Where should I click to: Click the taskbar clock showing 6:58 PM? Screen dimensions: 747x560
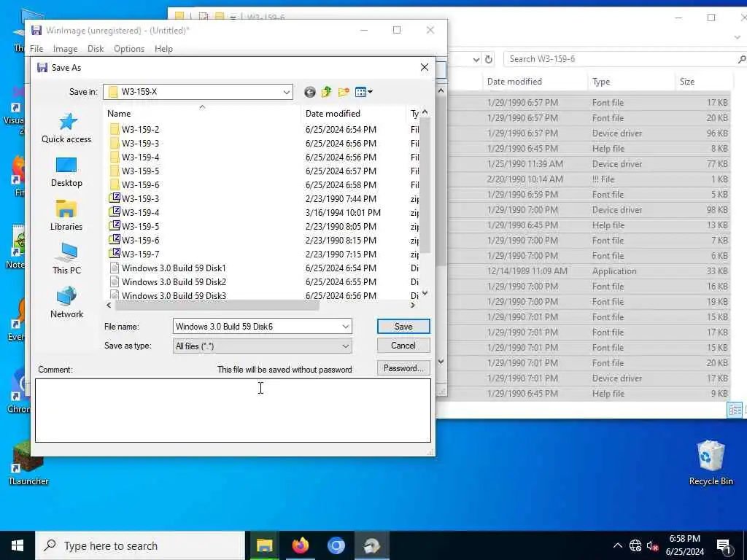(684, 545)
